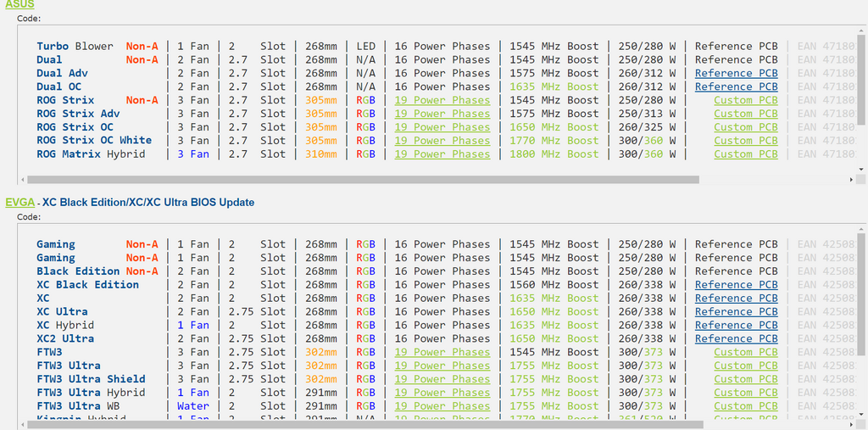Open 19 Power Phases link in ROG Strix Non-A row

coord(442,100)
